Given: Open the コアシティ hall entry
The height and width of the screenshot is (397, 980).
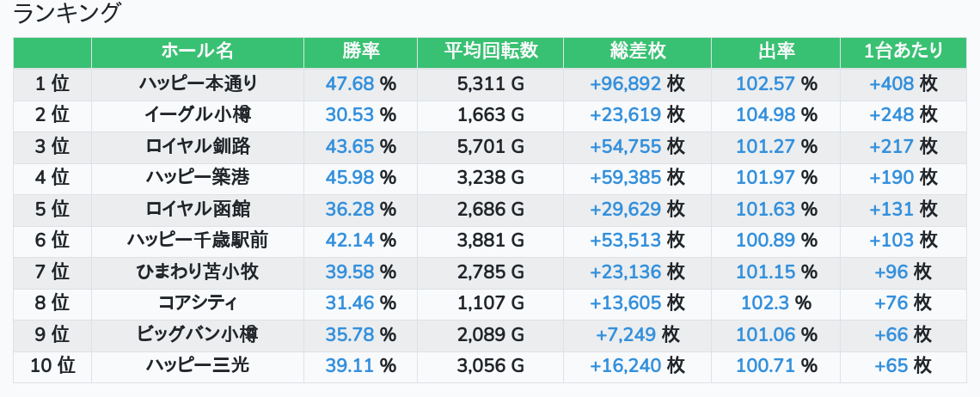Looking at the screenshot, I should pos(197,303).
